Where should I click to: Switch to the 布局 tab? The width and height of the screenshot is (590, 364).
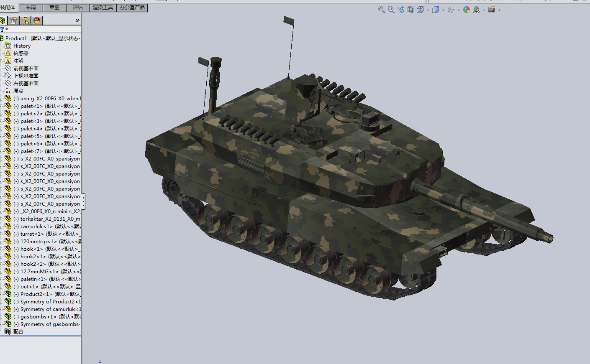pyautogui.click(x=31, y=8)
